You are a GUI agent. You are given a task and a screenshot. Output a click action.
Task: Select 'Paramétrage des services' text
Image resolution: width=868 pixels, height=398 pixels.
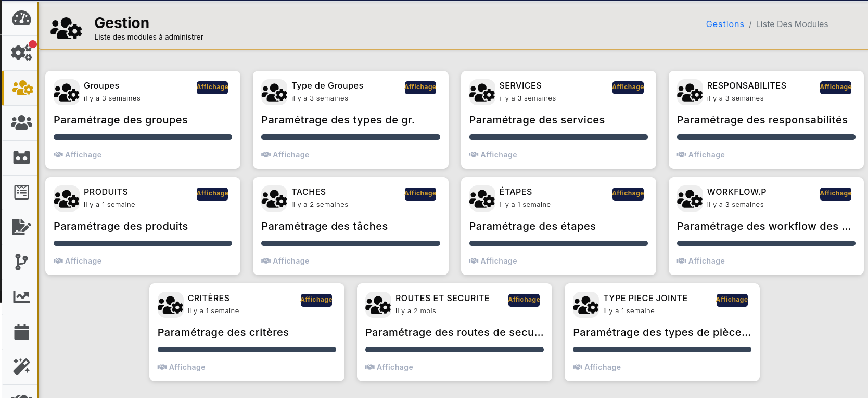pyautogui.click(x=537, y=120)
